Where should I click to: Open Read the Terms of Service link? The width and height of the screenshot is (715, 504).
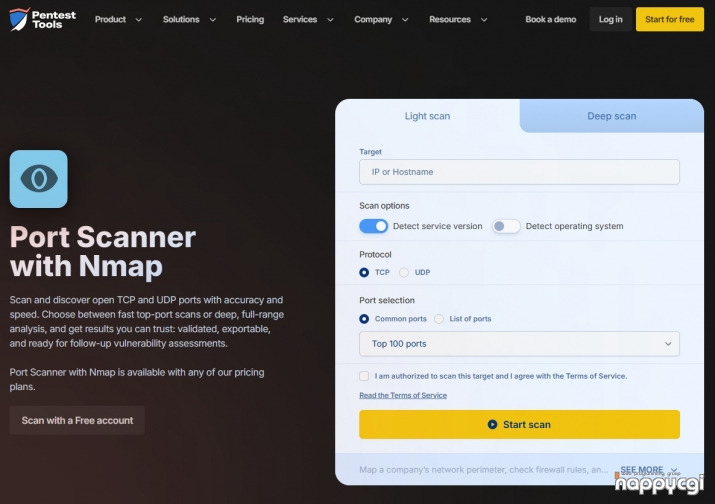click(403, 395)
